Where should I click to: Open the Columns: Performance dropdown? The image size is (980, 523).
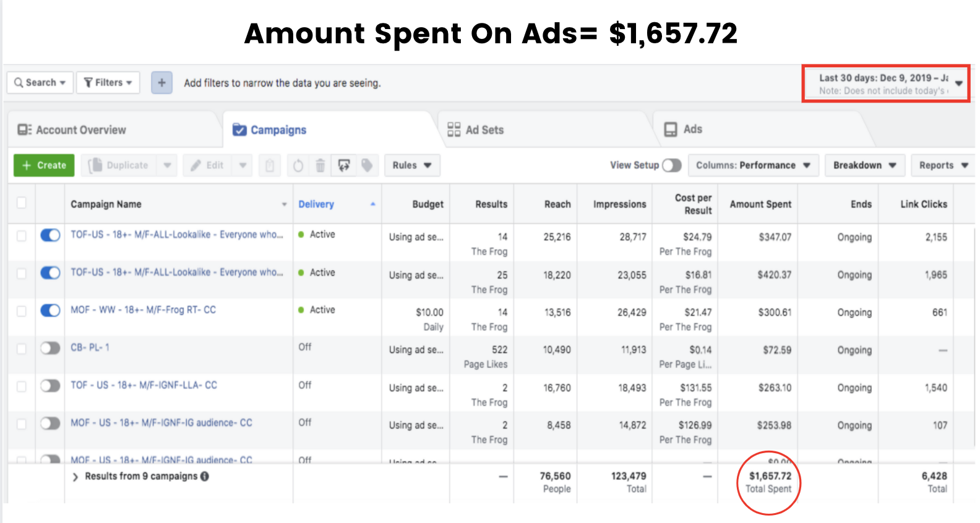(753, 165)
